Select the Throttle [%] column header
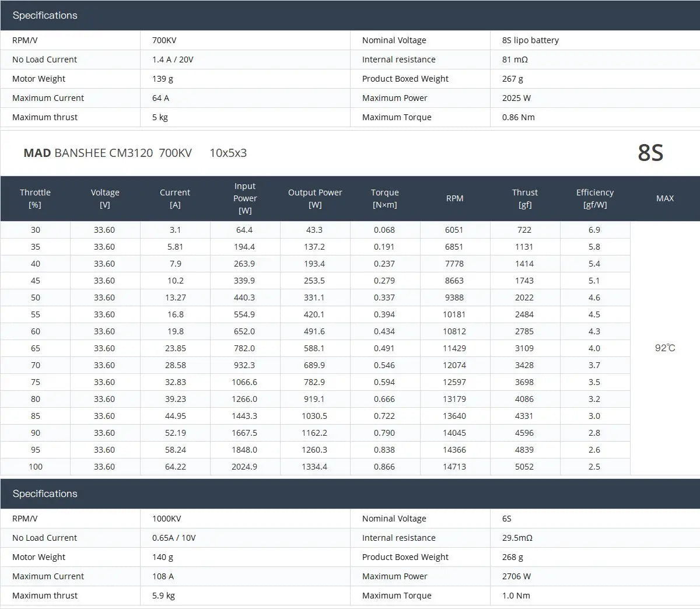Viewport: 700px width, 609px height. tap(35, 198)
